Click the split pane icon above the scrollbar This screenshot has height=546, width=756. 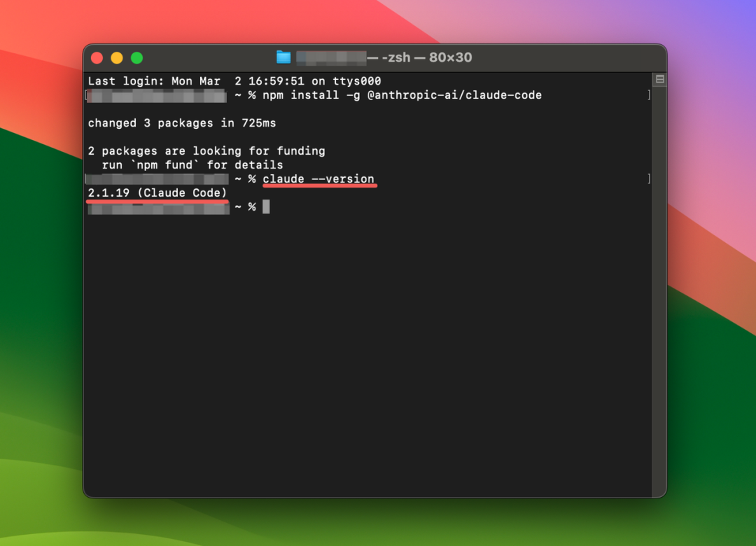click(x=659, y=79)
